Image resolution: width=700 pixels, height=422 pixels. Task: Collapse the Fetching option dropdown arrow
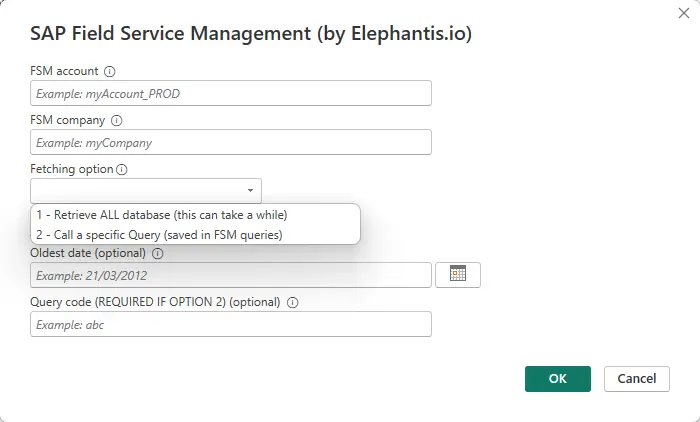250,191
